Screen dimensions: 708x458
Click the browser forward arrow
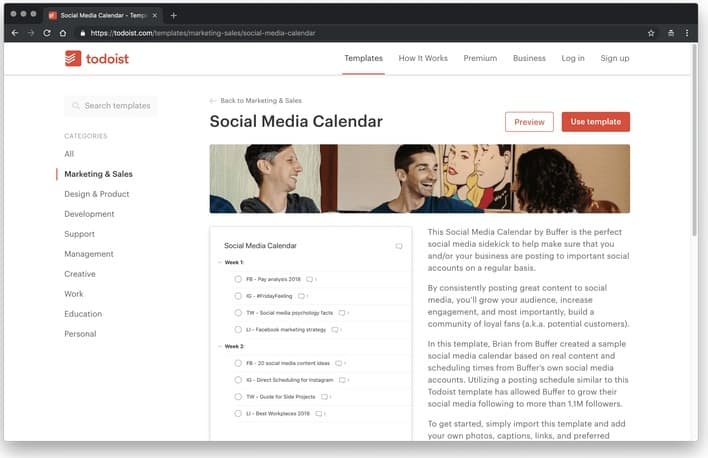click(x=31, y=33)
